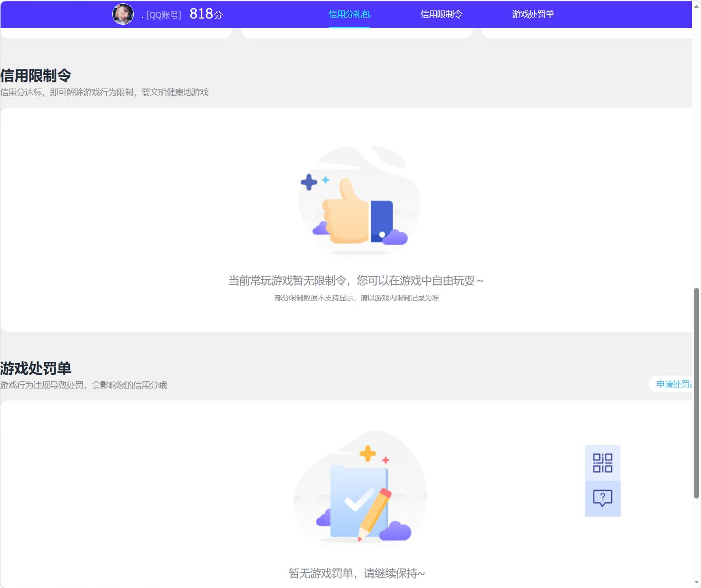Click the checklist and pencil illustration
Viewport: 701px width, 588px height.
360,490
